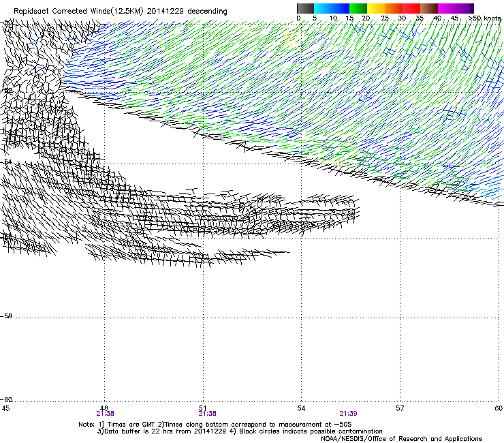
Task: Click the 'Data buffer is 22 hrs' note line
Action: (240, 431)
